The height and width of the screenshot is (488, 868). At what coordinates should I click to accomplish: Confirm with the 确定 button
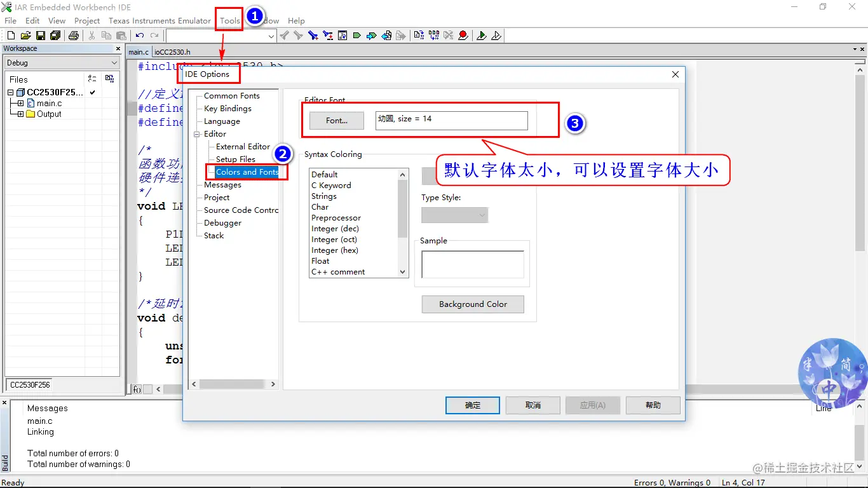pyautogui.click(x=473, y=405)
